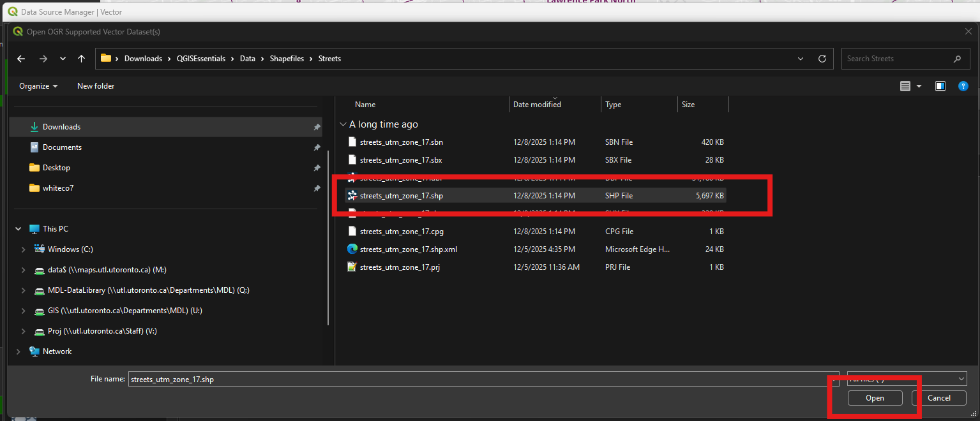Image resolution: width=980 pixels, height=421 pixels.
Task: Open the view options dropdown arrow
Action: tap(919, 86)
